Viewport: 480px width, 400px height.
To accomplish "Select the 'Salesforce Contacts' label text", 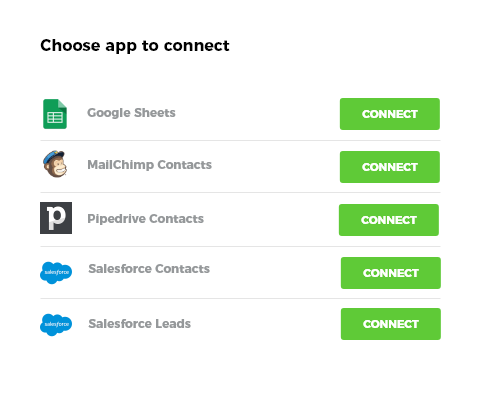I will tap(149, 269).
